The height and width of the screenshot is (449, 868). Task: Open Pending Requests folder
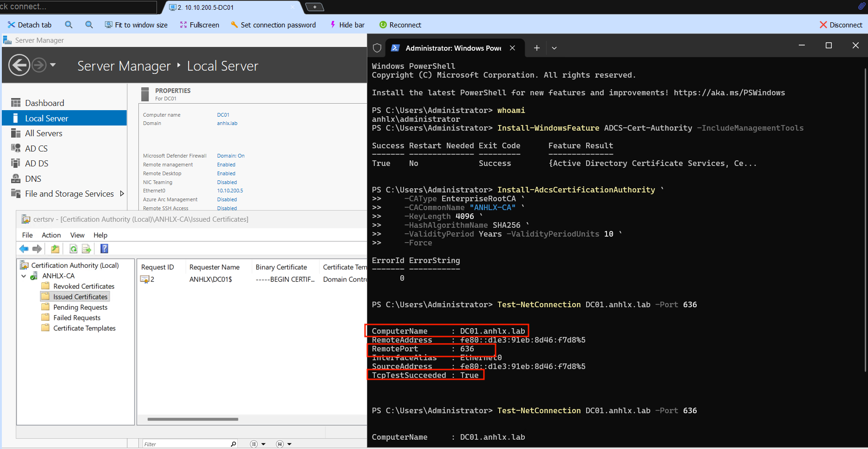pos(80,307)
